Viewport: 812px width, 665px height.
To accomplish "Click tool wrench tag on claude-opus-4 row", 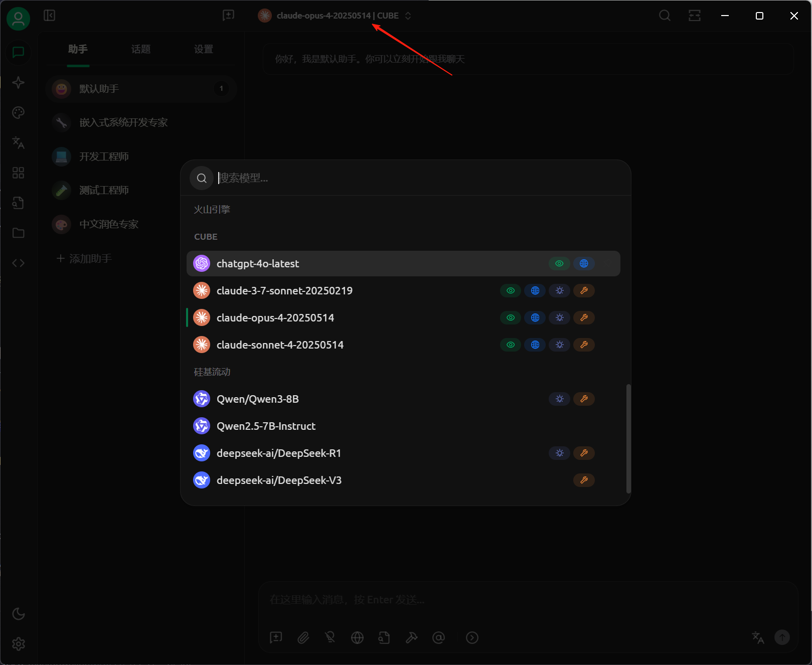I will coord(584,317).
